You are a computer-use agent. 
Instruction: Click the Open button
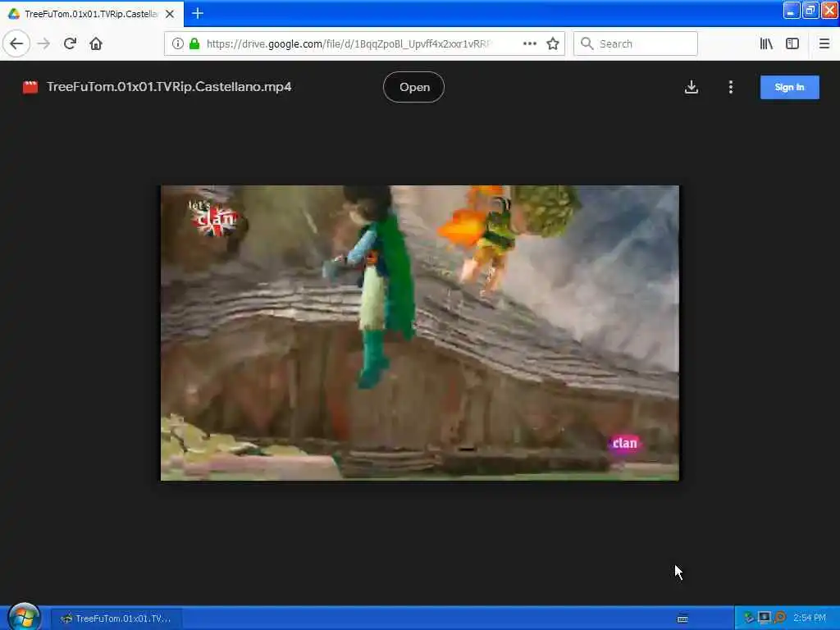413,87
